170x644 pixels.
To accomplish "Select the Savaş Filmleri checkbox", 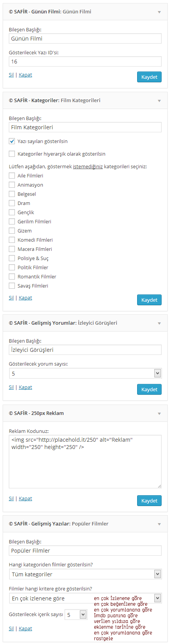I will [x=12, y=286].
